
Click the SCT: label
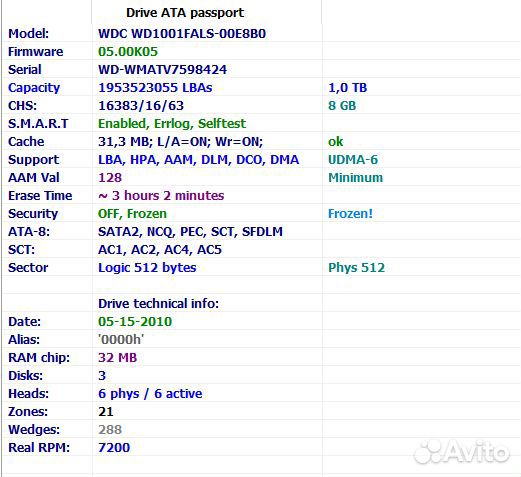[x=21, y=250]
